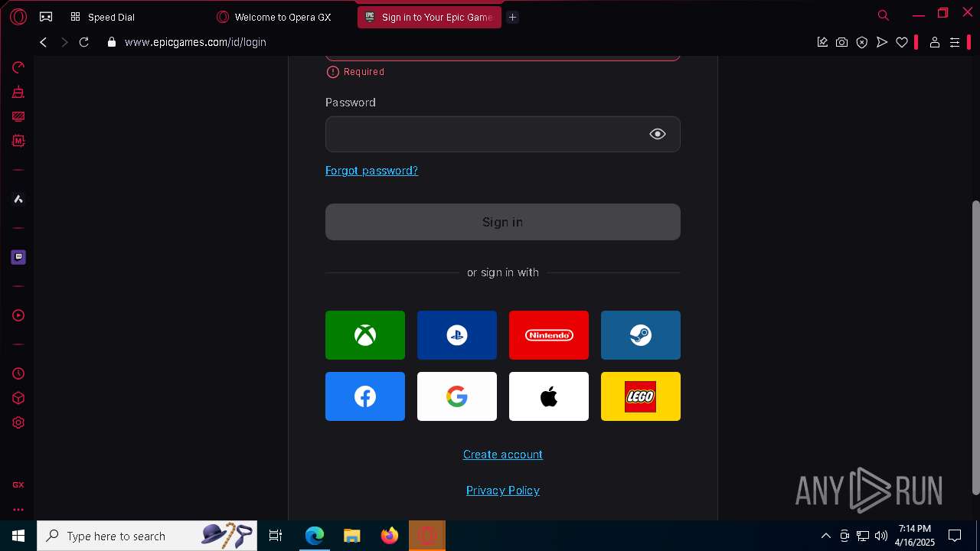
Task: Select the Sign in to Epic Games tab
Action: (x=429, y=17)
